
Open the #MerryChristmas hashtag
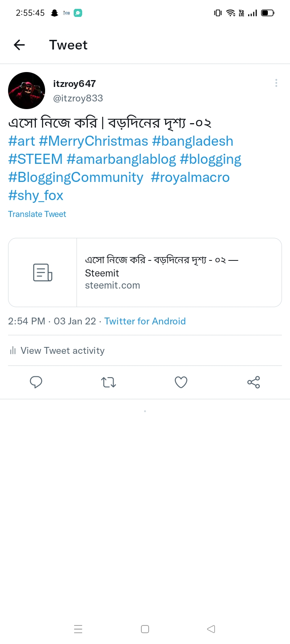coord(93,141)
